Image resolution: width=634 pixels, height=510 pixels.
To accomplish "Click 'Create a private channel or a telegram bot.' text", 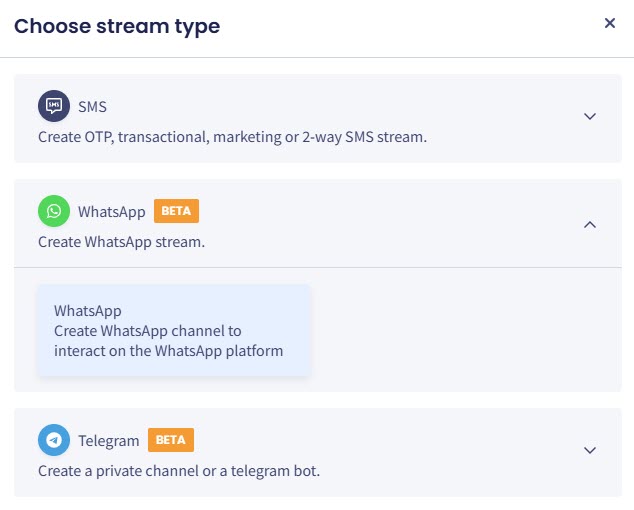I will tap(179, 471).
